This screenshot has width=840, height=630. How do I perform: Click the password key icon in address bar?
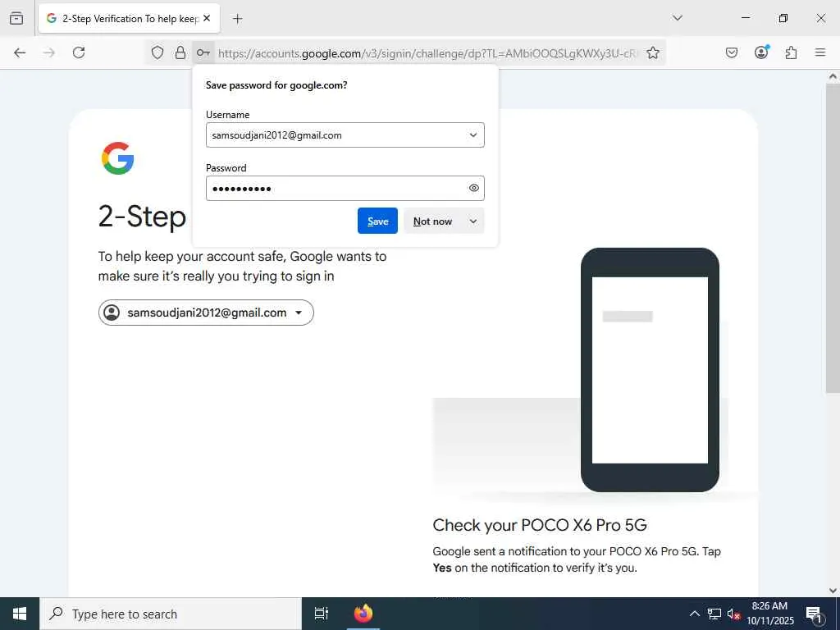tap(203, 52)
